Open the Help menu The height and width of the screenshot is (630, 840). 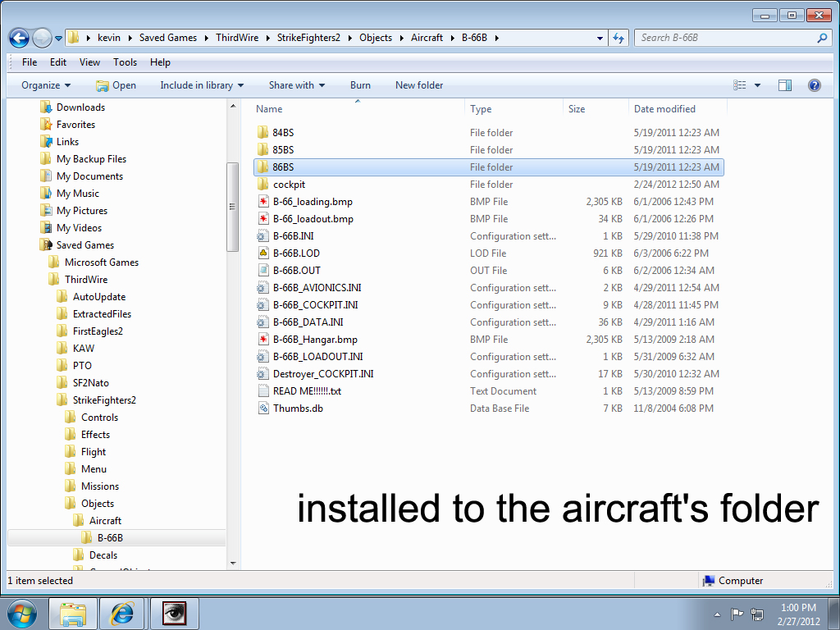point(160,62)
